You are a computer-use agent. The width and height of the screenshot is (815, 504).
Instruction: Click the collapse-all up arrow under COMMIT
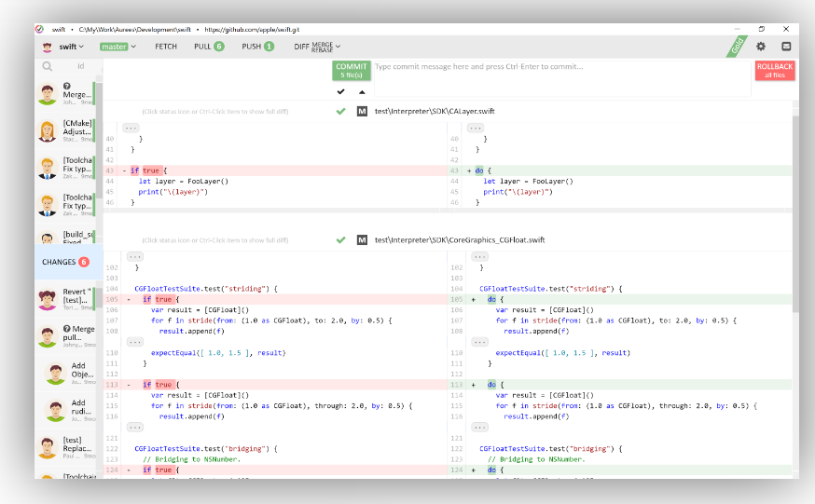click(x=362, y=91)
